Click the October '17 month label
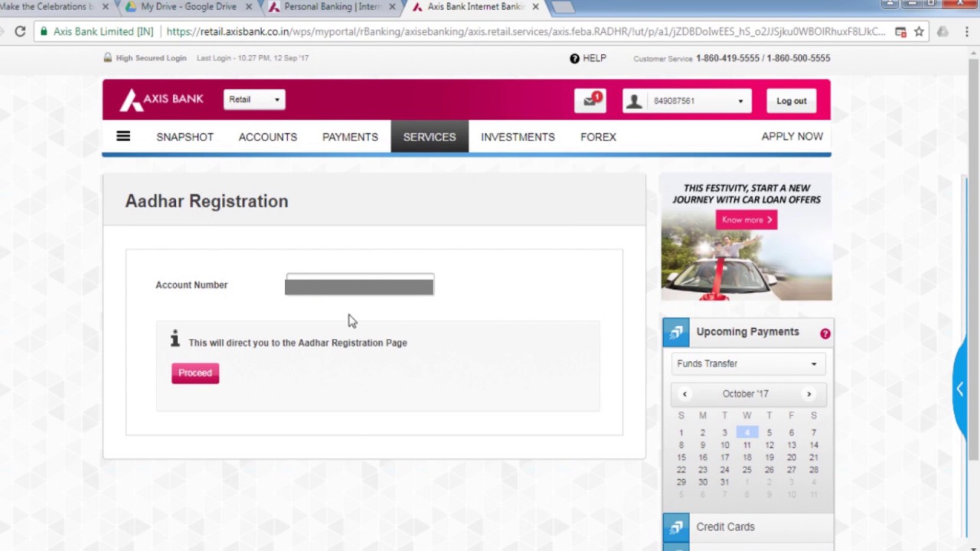 745,394
